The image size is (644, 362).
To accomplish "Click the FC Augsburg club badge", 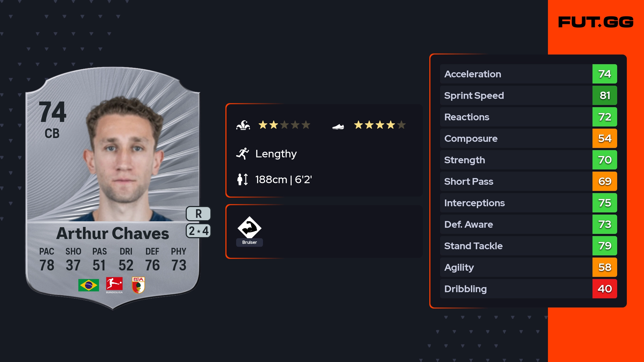I will [138, 285].
